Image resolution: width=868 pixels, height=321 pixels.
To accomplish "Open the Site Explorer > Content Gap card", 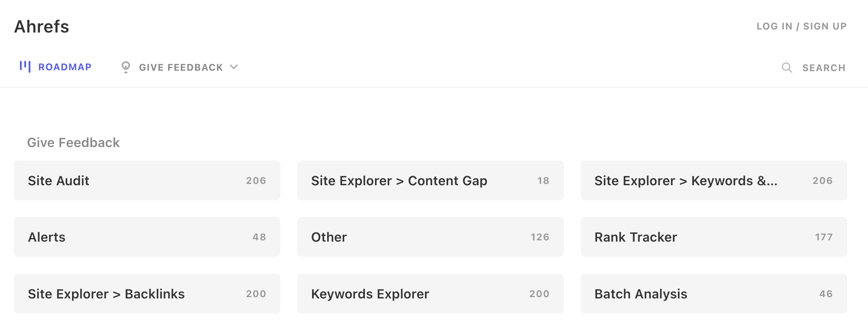I will coord(430,180).
